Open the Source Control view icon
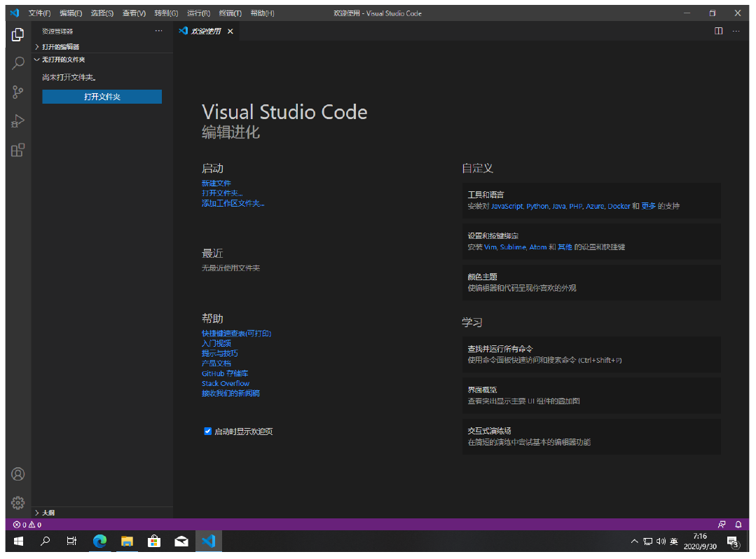756x559 pixels. 18,92
